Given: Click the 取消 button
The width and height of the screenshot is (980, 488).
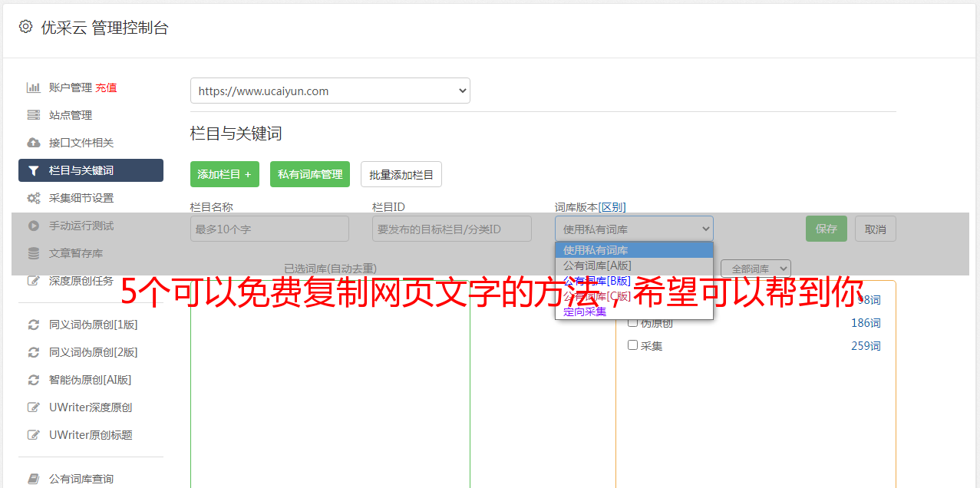Looking at the screenshot, I should tap(876, 229).
